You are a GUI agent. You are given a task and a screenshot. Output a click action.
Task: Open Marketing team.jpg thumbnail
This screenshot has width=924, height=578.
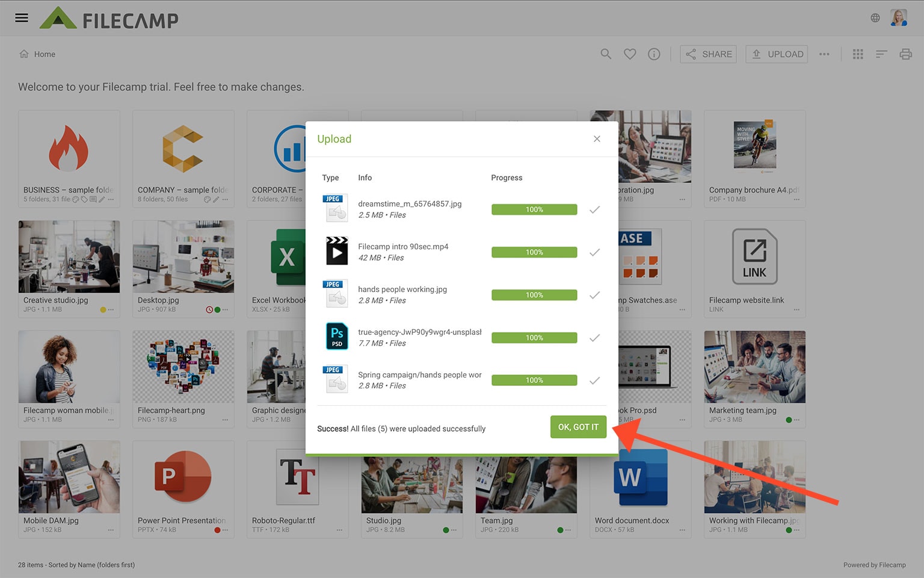(x=754, y=367)
